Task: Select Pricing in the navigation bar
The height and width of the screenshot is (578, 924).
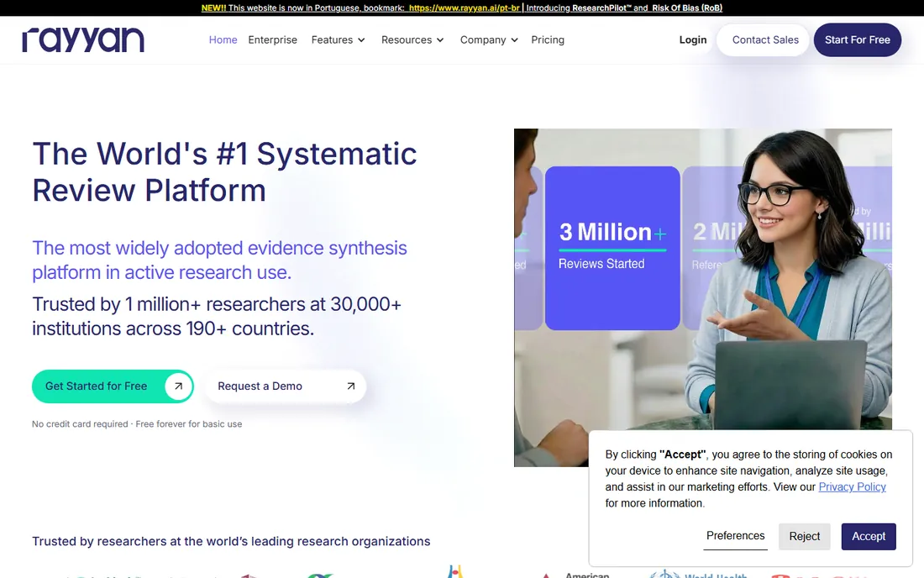Action: click(548, 40)
